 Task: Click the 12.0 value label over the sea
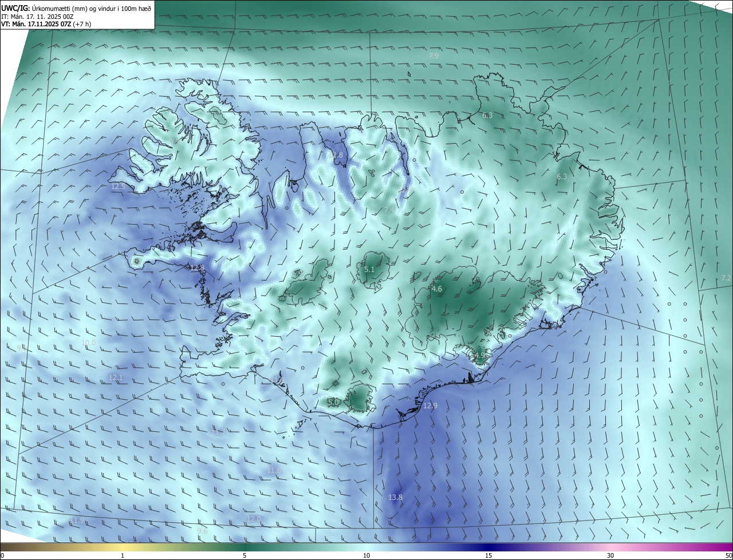pos(254,519)
